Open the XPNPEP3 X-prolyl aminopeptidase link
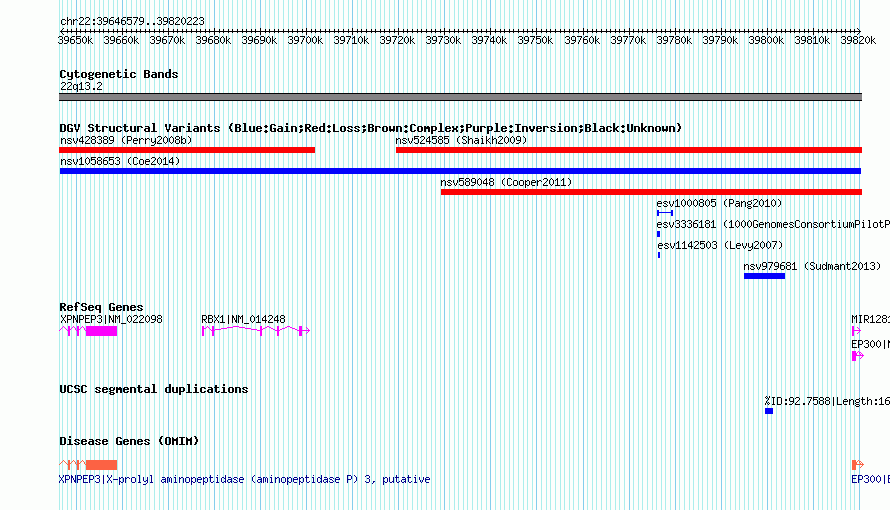890x510 pixels. pyautogui.click(x=245, y=479)
